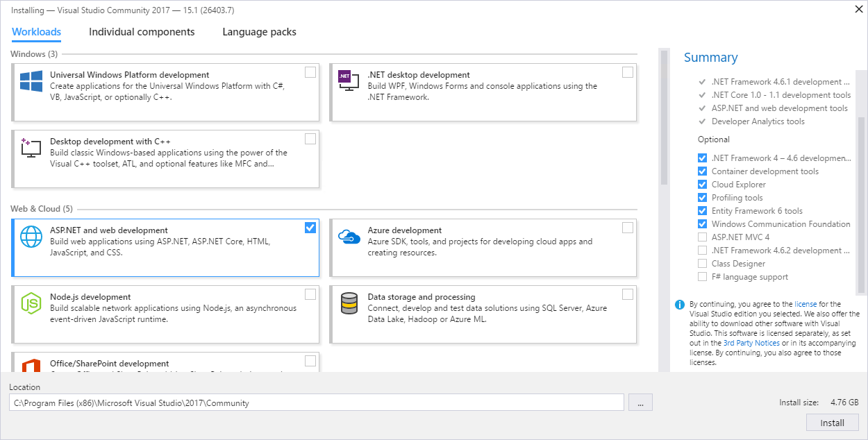Click the ASP.NET globe icon

(31, 237)
